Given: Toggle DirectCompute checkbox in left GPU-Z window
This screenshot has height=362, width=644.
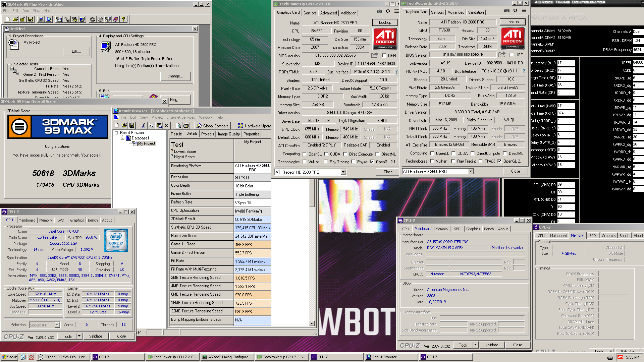Looking at the screenshot, I should (345, 154).
